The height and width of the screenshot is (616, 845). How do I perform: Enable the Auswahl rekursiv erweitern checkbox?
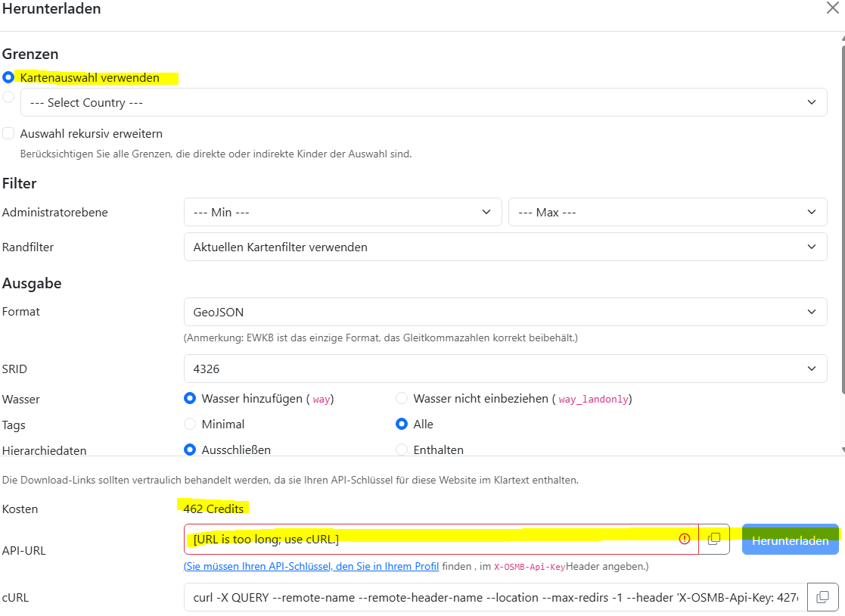click(x=8, y=133)
